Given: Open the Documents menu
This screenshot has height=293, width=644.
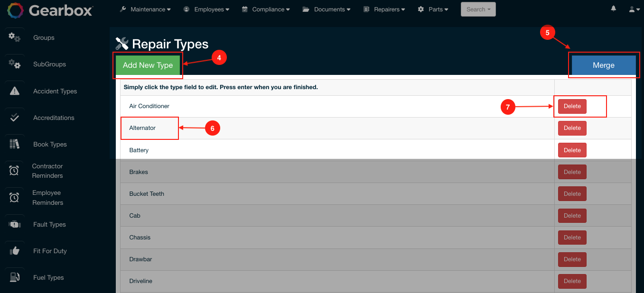Looking at the screenshot, I should [327, 9].
